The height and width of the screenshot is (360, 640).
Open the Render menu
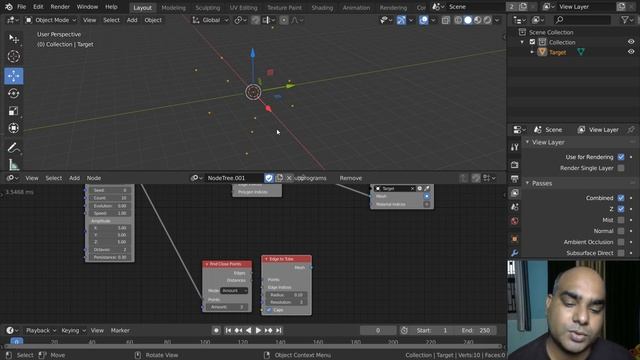[60, 7]
